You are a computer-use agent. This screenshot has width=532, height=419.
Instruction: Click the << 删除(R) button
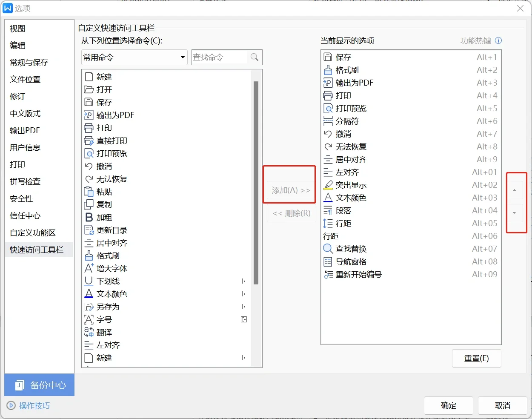[x=292, y=213]
